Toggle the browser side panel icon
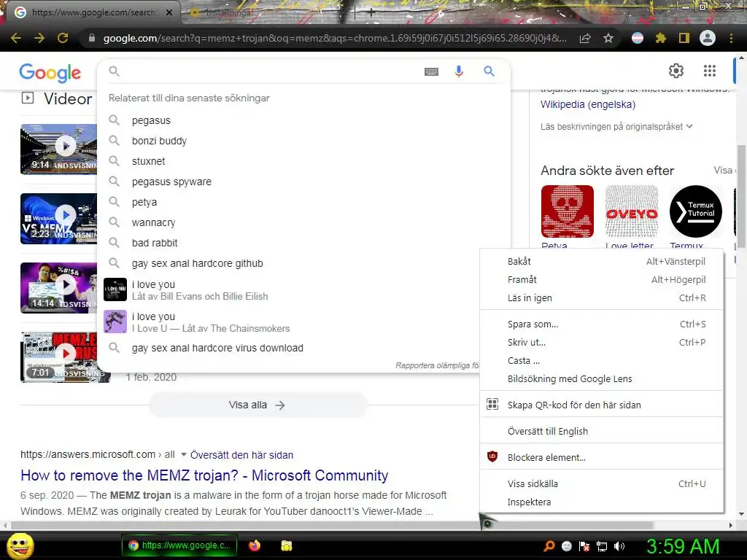This screenshot has height=560, width=747. coord(684,38)
